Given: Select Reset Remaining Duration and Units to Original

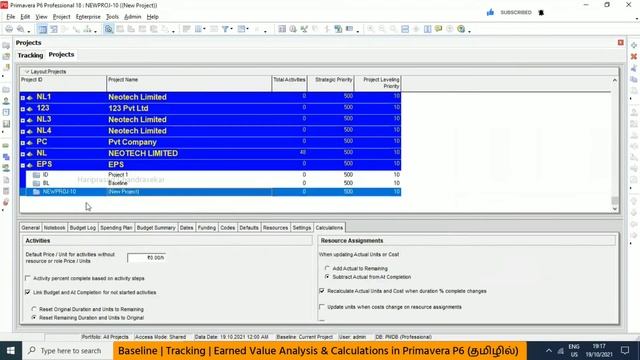Looking at the screenshot, I should (x=34, y=317).
